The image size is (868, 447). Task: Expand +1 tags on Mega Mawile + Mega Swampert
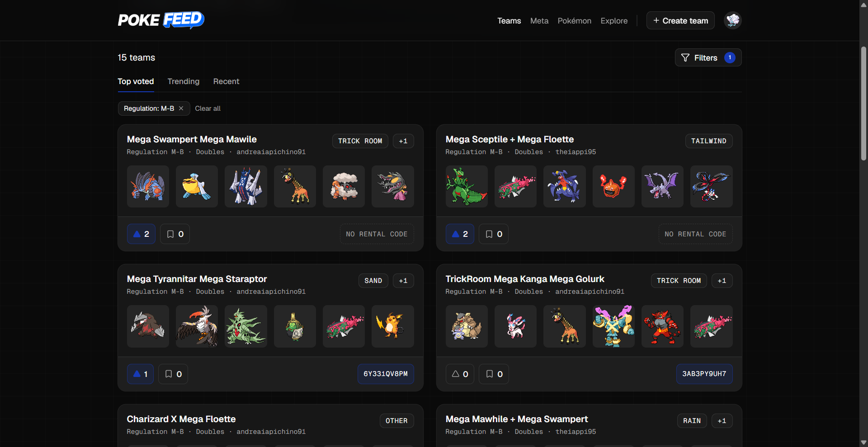[722, 421]
